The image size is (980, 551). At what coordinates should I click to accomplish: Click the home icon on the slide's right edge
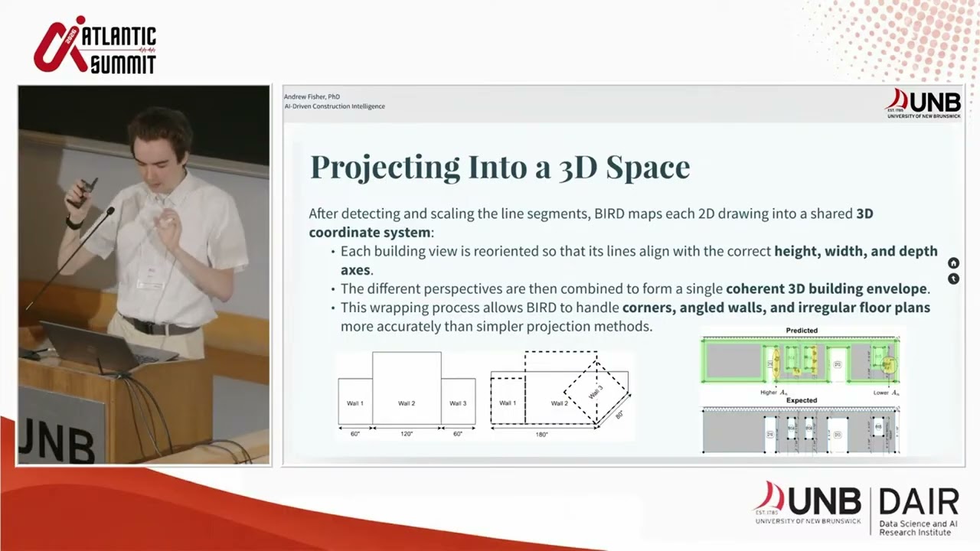coord(953,262)
